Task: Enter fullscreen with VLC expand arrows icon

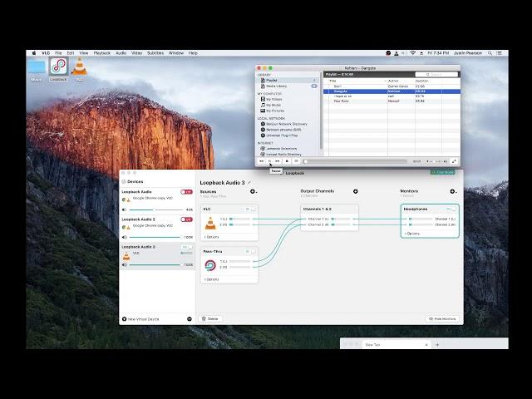Action: point(454,161)
